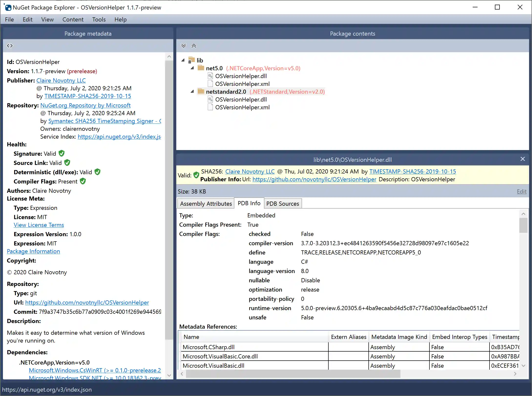The width and height of the screenshot is (532, 396).
Task: Open the Claire Novotny LLC publisher link
Action: point(61,80)
